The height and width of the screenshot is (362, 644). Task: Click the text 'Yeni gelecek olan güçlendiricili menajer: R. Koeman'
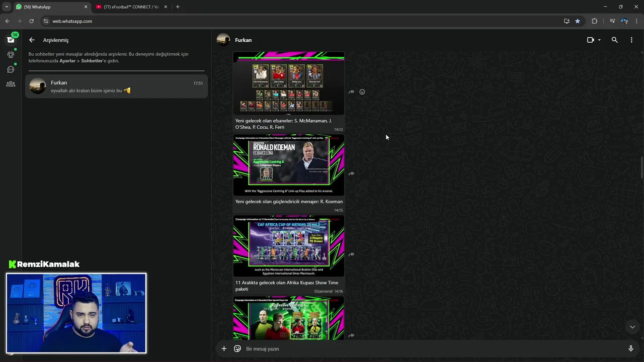tap(289, 202)
